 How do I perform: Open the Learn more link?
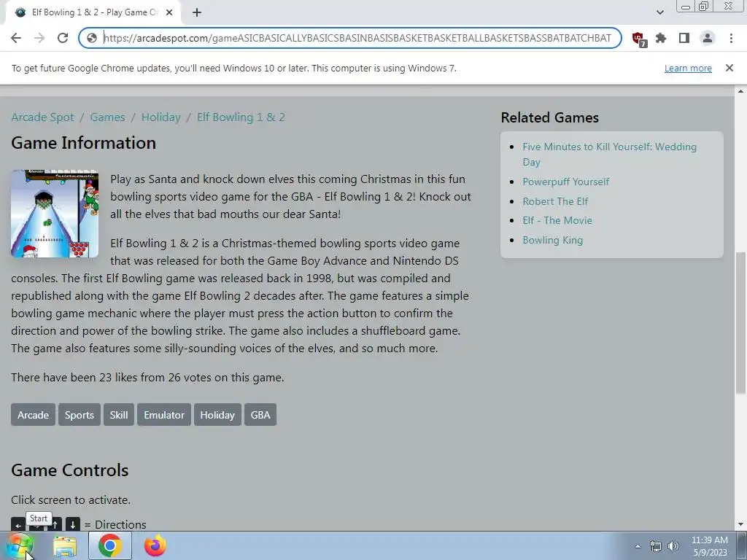[688, 68]
